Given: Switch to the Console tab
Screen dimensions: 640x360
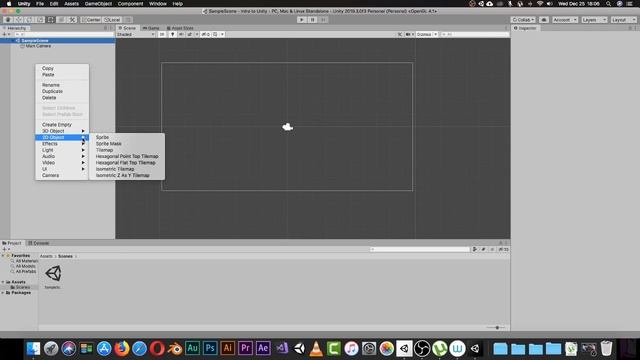Looking at the screenshot, I should coord(39,243).
